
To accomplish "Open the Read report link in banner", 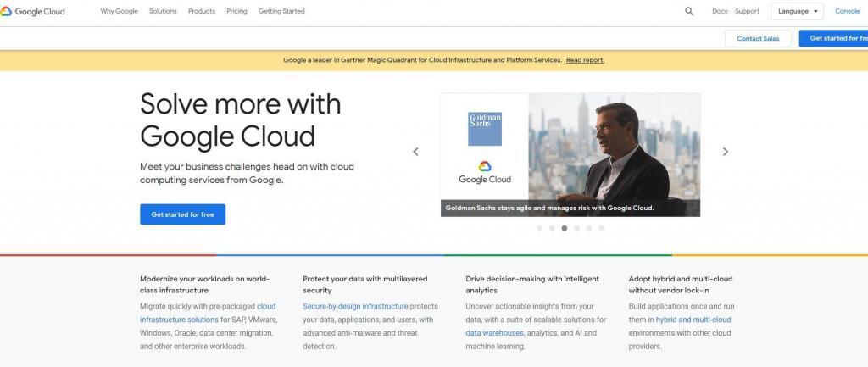I will tap(585, 60).
